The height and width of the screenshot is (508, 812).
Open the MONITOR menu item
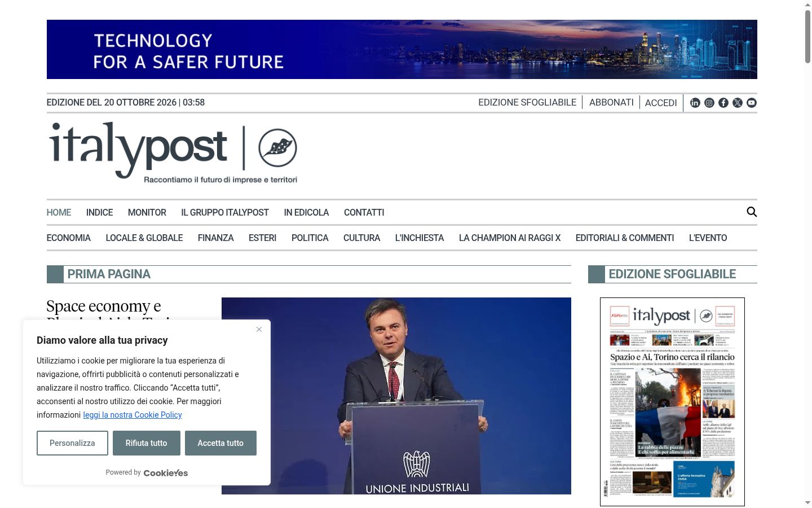coord(147,212)
